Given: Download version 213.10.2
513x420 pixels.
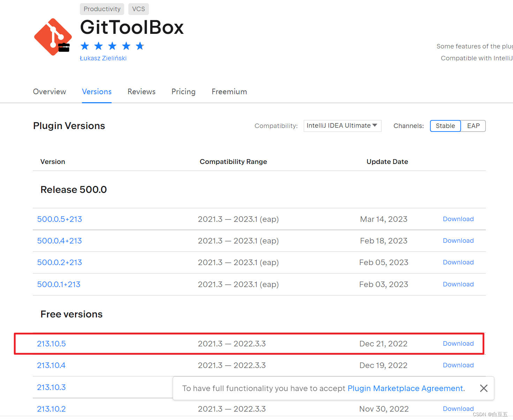Looking at the screenshot, I should point(458,409).
